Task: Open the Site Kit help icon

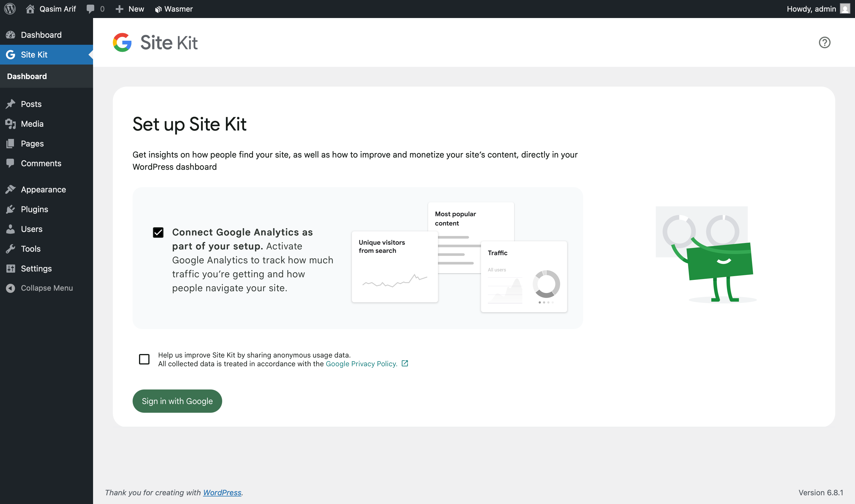Action: 824,42
